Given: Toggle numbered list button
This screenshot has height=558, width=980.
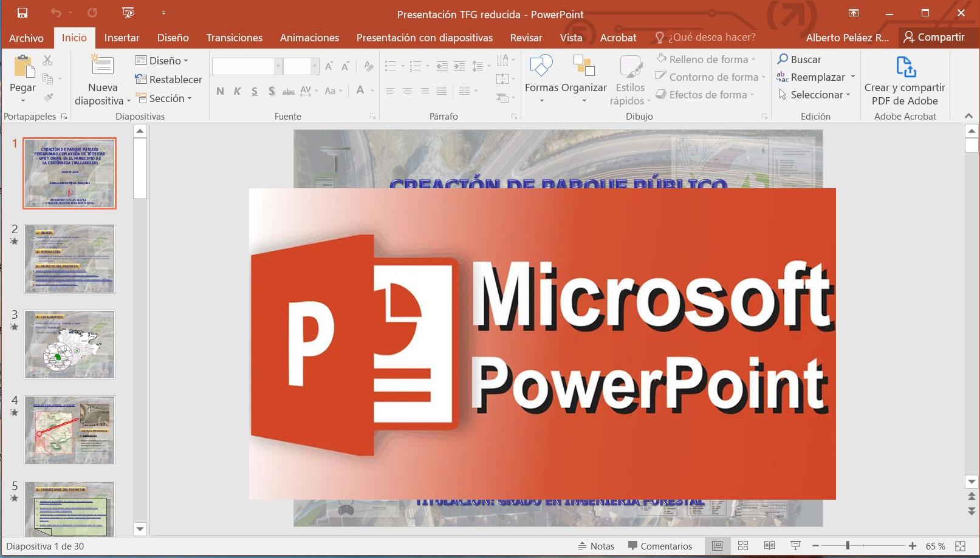Looking at the screenshot, I should point(416,66).
